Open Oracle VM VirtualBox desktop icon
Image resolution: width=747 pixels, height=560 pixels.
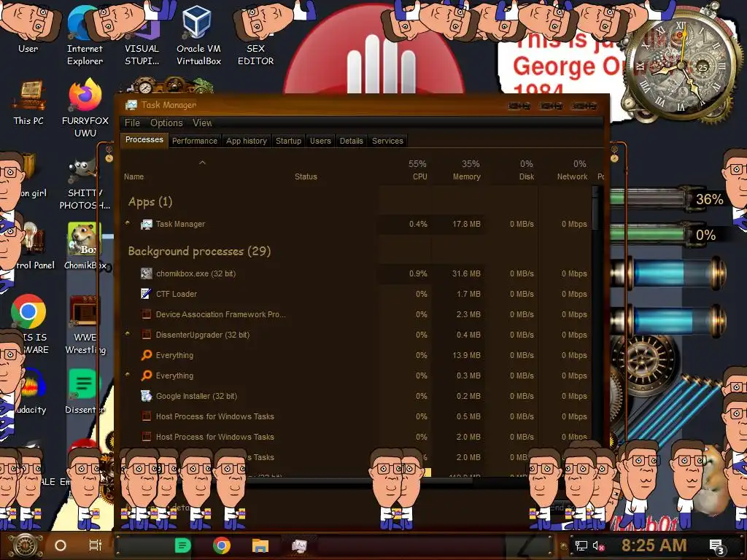(x=198, y=36)
